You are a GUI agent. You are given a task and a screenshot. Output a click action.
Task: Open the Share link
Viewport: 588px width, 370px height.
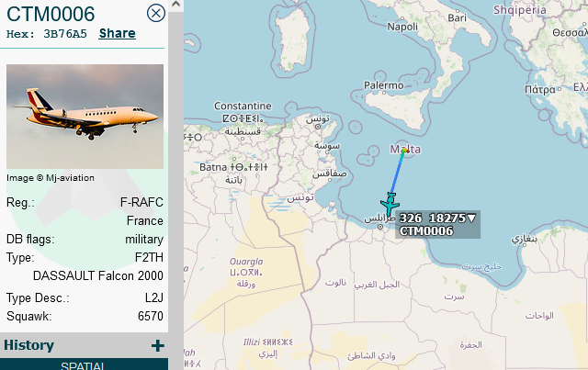click(x=117, y=33)
